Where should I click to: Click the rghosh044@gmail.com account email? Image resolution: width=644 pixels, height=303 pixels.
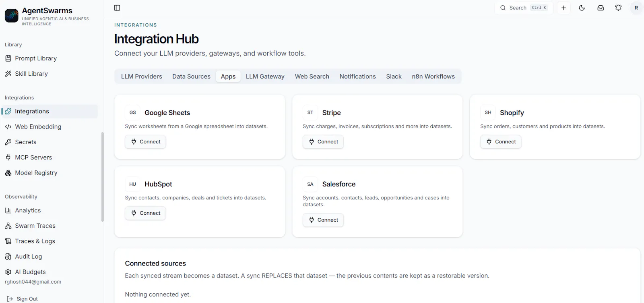click(x=33, y=282)
